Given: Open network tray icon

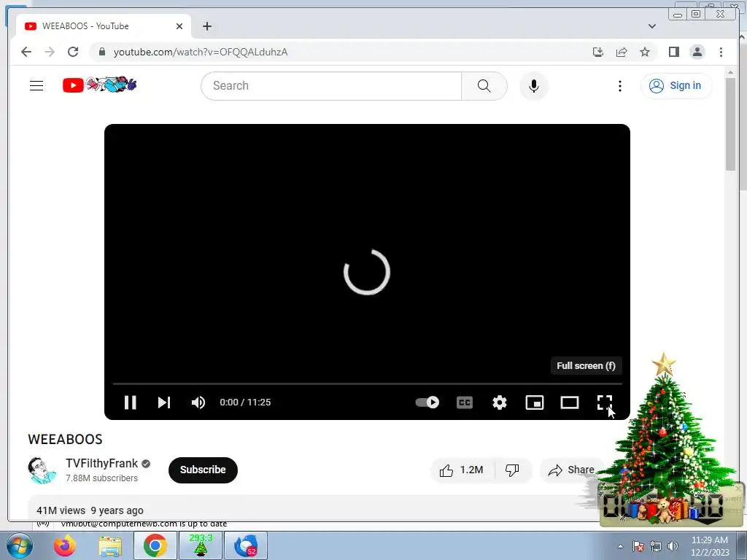Looking at the screenshot, I should pyautogui.click(x=656, y=546).
